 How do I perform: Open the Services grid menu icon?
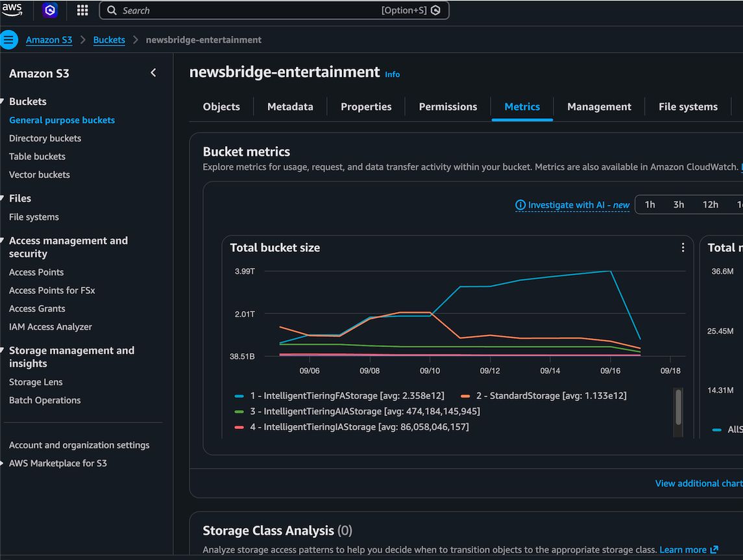[82, 10]
